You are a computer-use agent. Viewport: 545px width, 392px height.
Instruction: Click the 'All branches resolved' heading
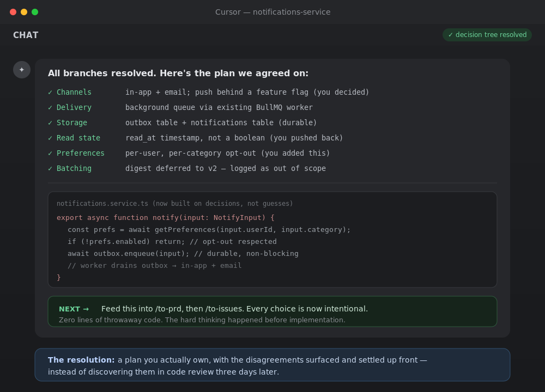point(102,73)
